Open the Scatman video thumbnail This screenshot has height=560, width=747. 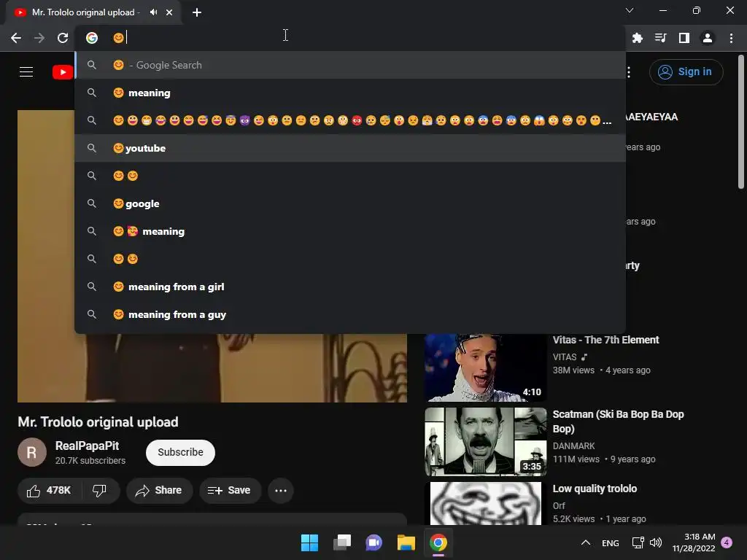(485, 441)
